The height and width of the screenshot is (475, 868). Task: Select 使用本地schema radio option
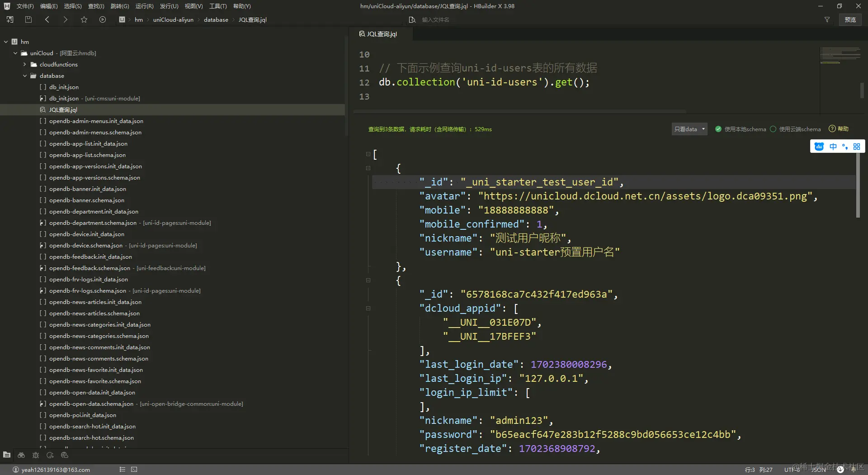[x=718, y=129]
